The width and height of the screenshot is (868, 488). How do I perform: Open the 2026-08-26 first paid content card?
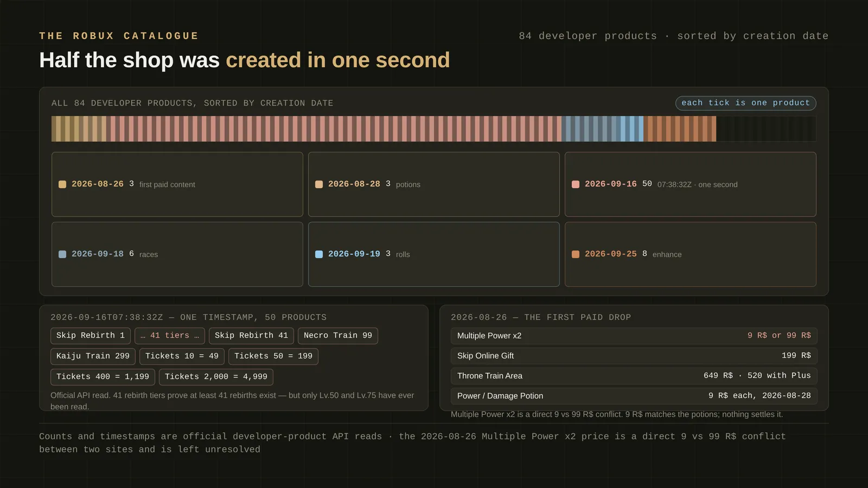[x=177, y=184]
